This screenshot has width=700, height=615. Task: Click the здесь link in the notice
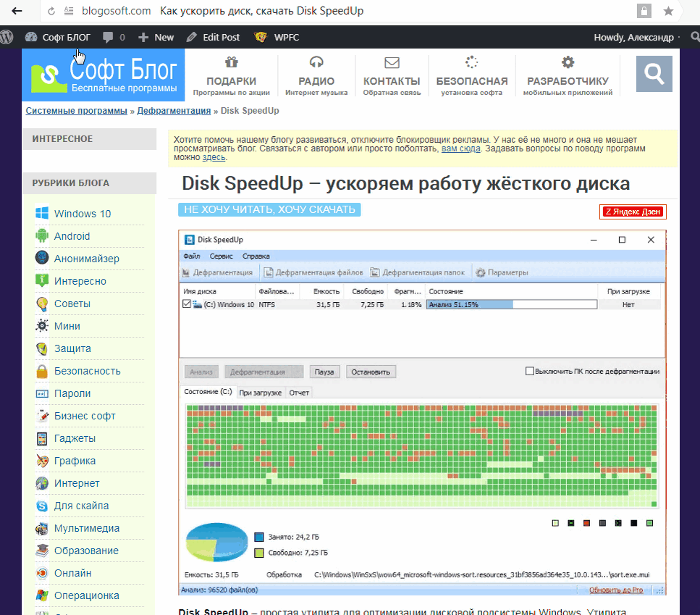pos(214,157)
